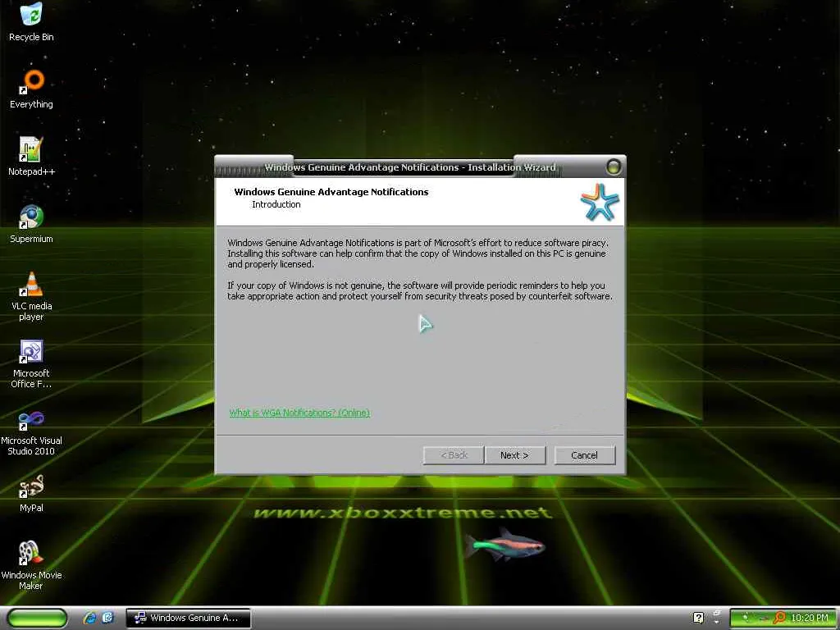Cancel the WGA installation wizard
840x630 pixels.
tap(584, 455)
